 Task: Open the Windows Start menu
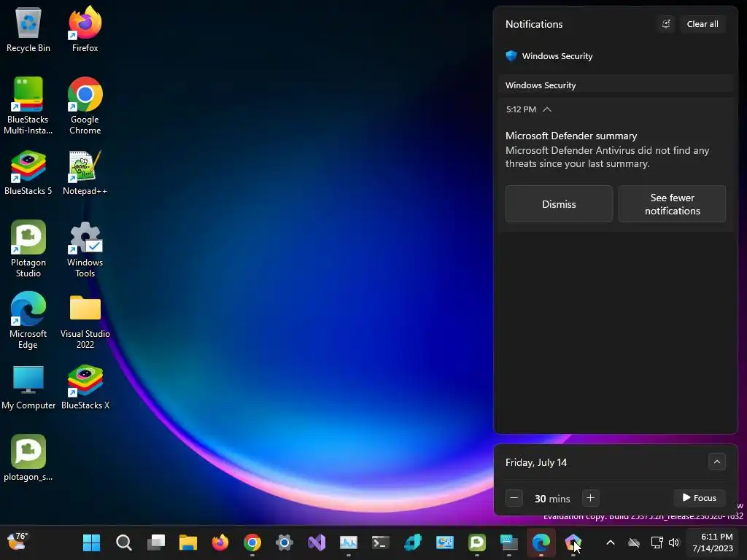pyautogui.click(x=91, y=542)
